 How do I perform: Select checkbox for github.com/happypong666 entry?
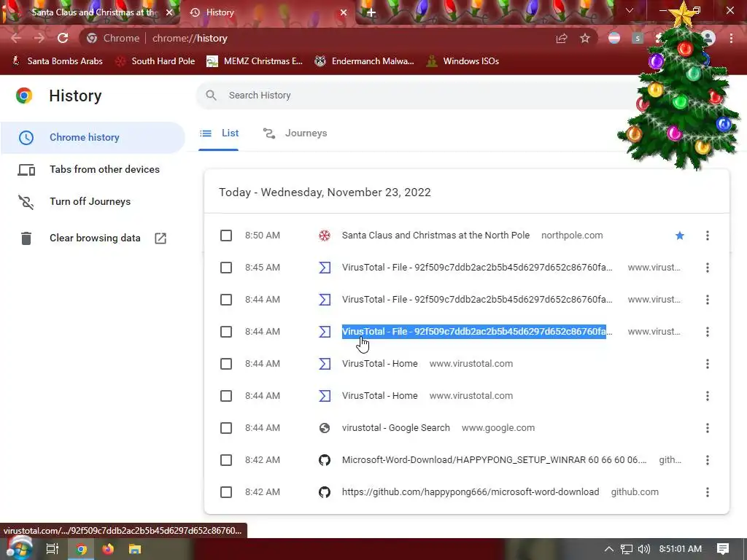coord(226,492)
